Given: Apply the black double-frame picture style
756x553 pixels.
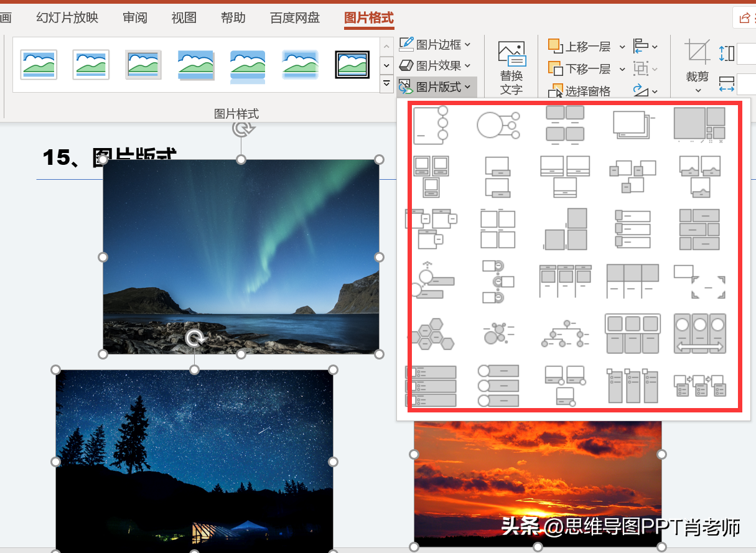Looking at the screenshot, I should (x=353, y=64).
